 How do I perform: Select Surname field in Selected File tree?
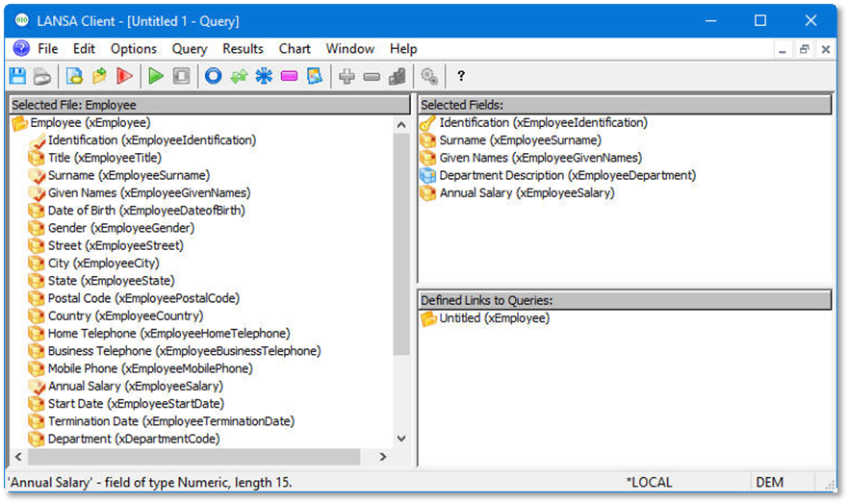tap(128, 175)
